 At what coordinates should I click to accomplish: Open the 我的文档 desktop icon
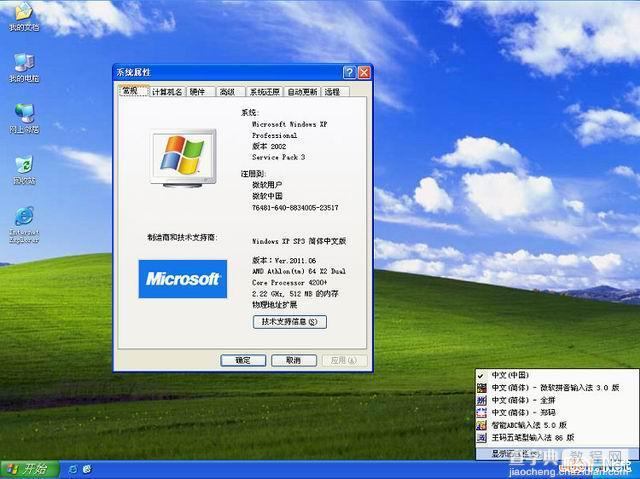click(24, 17)
